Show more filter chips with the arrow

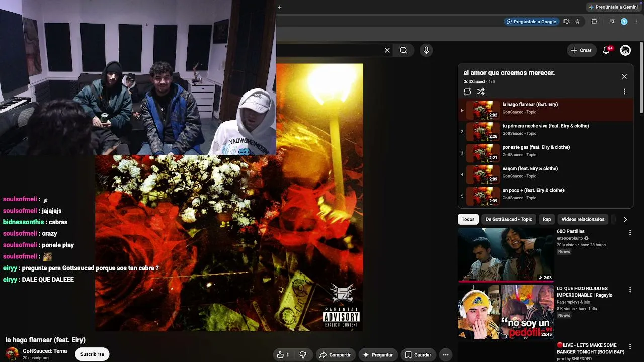pos(625,219)
